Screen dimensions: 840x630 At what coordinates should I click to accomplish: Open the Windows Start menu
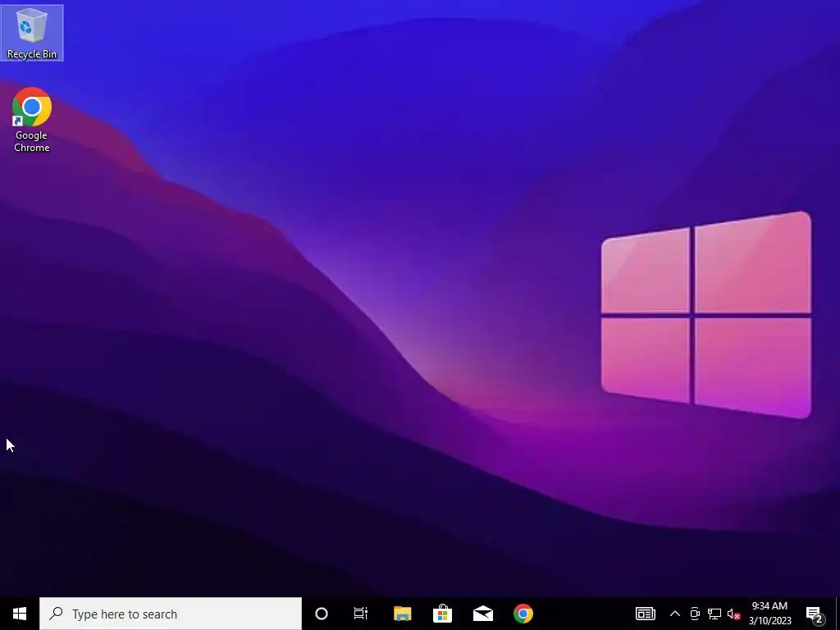click(x=20, y=614)
